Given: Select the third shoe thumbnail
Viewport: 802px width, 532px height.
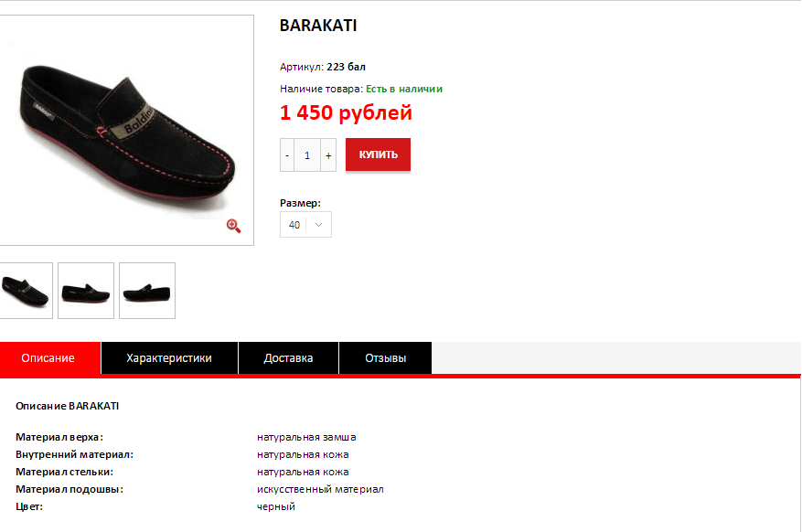Looking at the screenshot, I should click(x=147, y=291).
